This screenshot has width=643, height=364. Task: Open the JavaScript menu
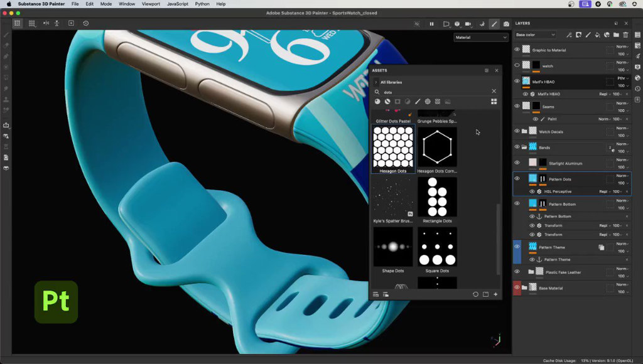tap(178, 4)
